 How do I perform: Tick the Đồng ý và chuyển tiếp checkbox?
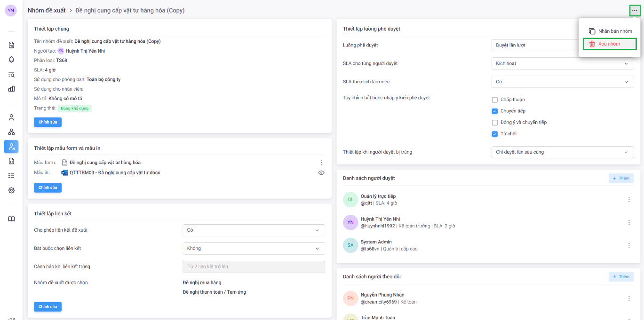494,123
